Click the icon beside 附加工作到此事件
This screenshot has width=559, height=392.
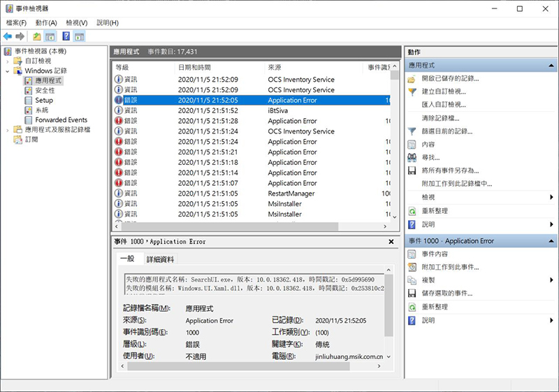point(412,268)
